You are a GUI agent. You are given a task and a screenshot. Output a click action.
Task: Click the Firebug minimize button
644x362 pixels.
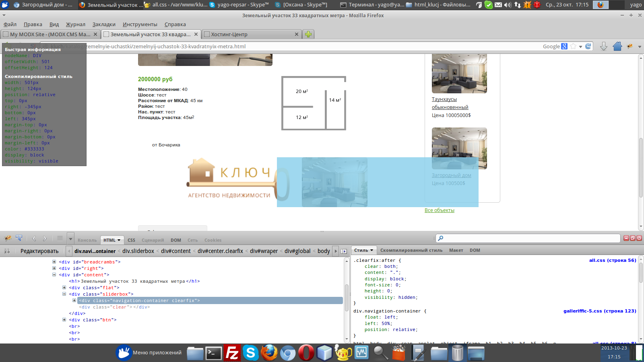tap(626, 238)
